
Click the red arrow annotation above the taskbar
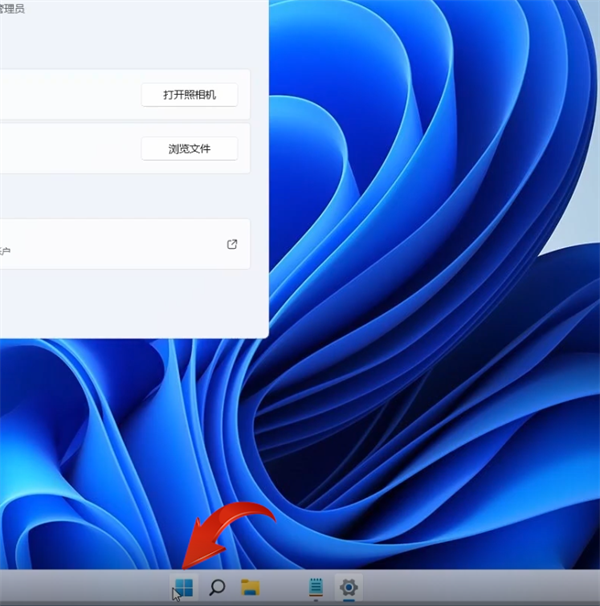[225, 528]
